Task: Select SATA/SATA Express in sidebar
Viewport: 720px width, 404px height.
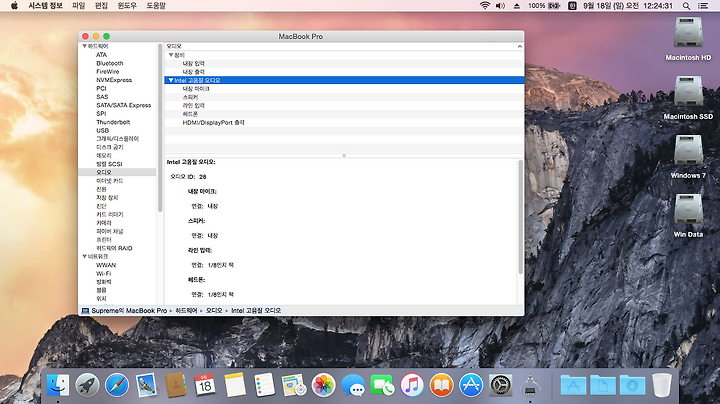Action: click(x=124, y=105)
